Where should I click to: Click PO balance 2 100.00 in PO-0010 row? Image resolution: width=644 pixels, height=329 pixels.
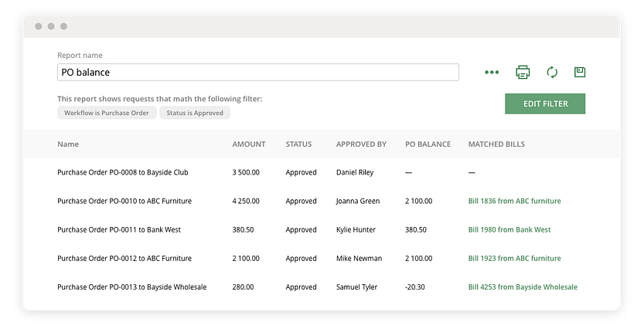[x=418, y=201]
